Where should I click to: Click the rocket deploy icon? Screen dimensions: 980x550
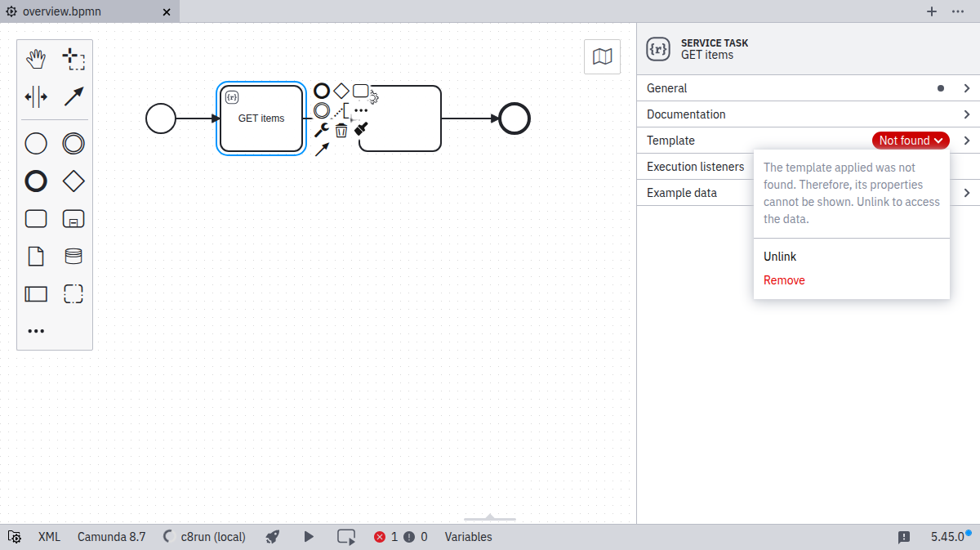pos(273,537)
